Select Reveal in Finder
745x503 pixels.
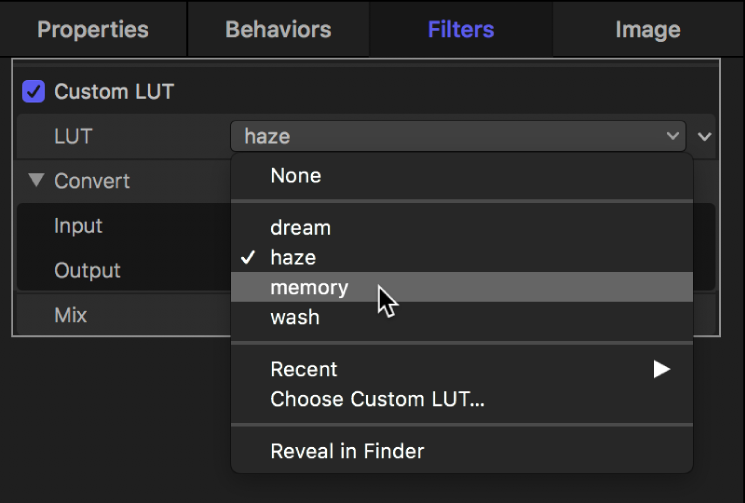pos(347,451)
